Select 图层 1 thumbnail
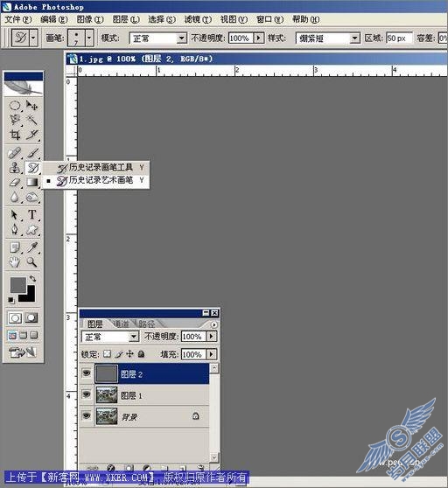This screenshot has width=448, height=488. [x=107, y=394]
